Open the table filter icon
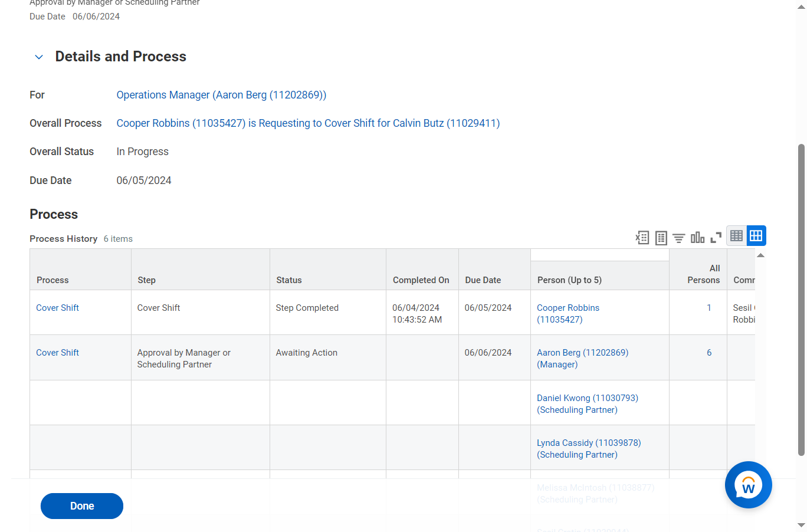The image size is (807, 532). 679,238
